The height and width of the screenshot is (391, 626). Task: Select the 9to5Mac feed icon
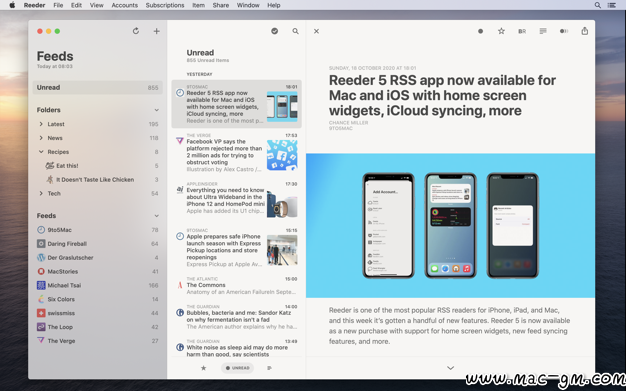pos(41,230)
